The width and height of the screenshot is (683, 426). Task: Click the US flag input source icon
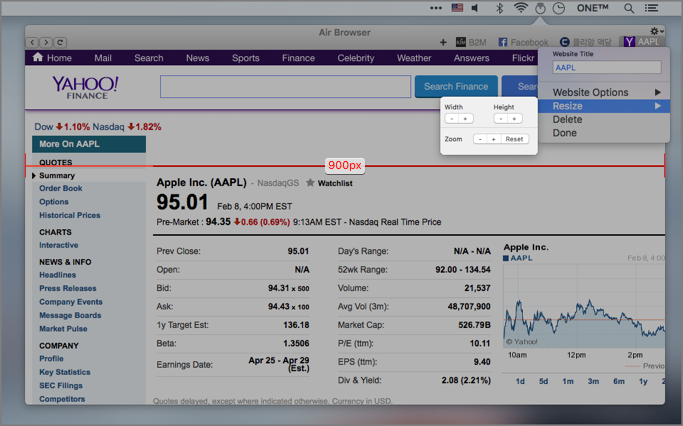click(457, 7)
